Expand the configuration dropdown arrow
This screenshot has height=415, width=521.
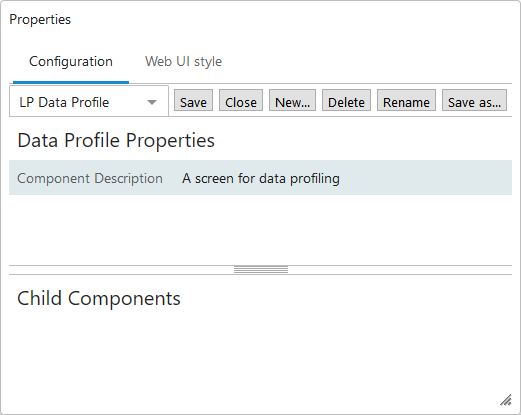pyautogui.click(x=152, y=102)
